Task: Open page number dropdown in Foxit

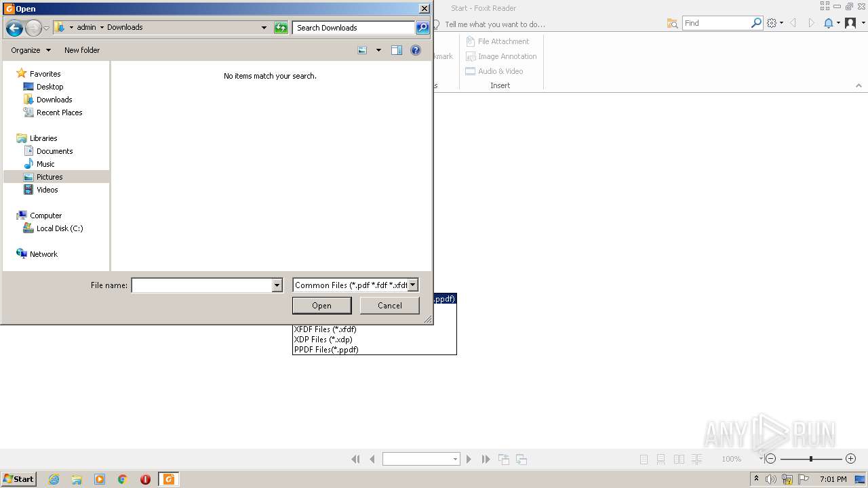Action: pos(455,460)
